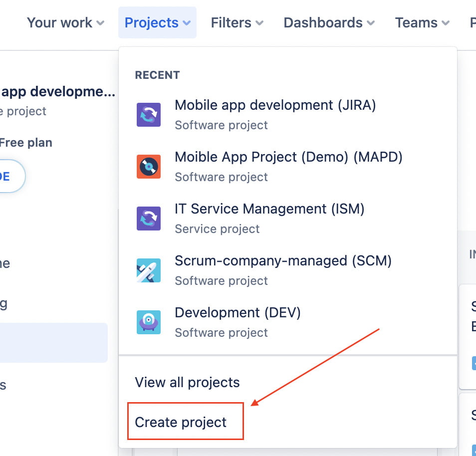Select the highlighted sidebar navigation item
The height and width of the screenshot is (456, 476).
[54, 342]
